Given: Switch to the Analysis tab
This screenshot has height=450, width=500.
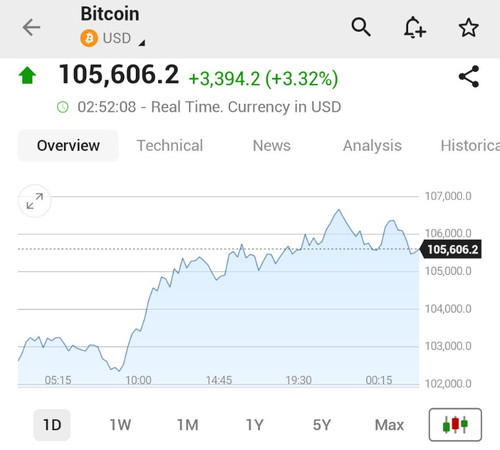Looking at the screenshot, I should tap(372, 146).
